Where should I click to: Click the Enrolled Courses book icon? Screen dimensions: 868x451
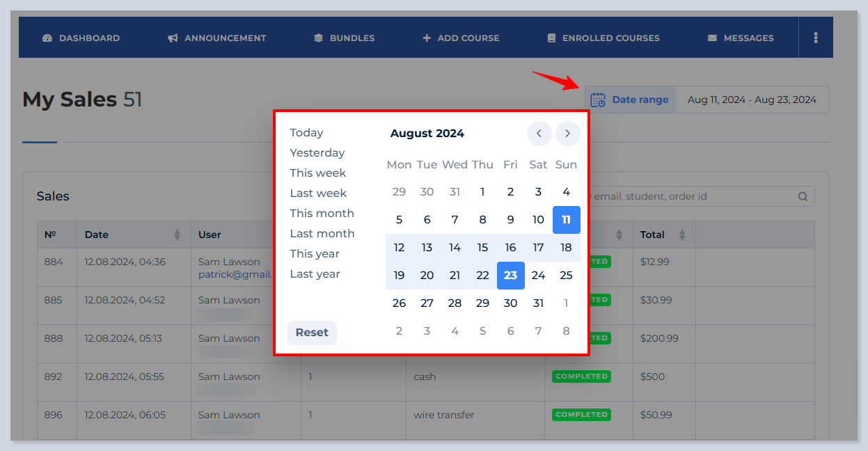(552, 38)
